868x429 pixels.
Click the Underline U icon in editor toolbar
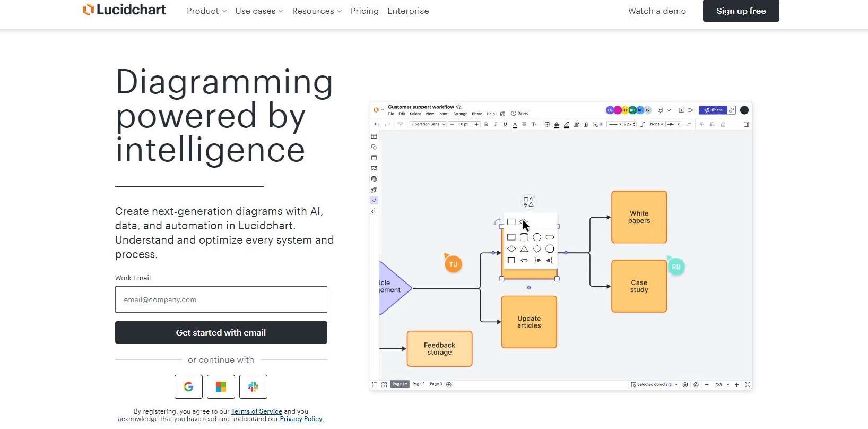click(x=505, y=124)
